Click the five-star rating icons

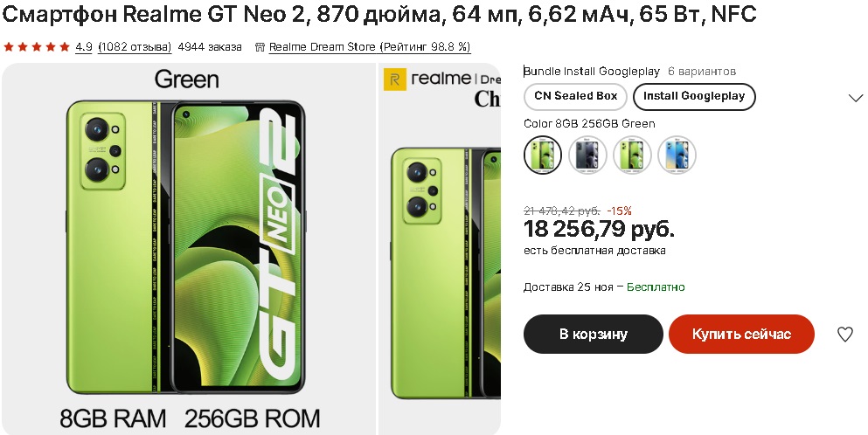[37, 46]
